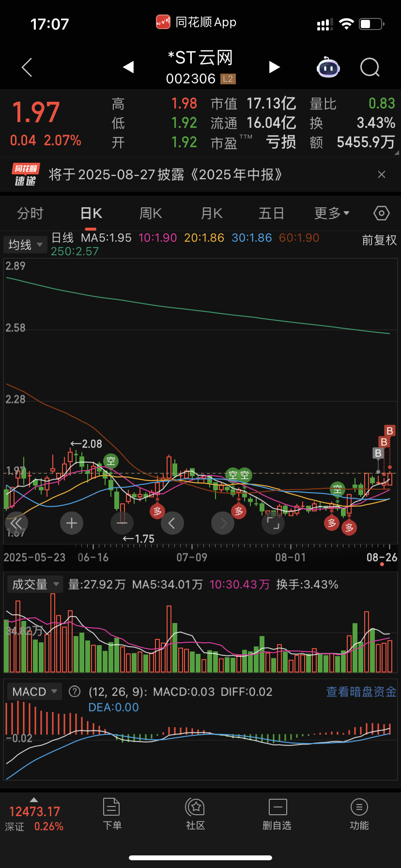The height and width of the screenshot is (868, 401).
Task: Tap the back arrow at top left
Action: 27,67
